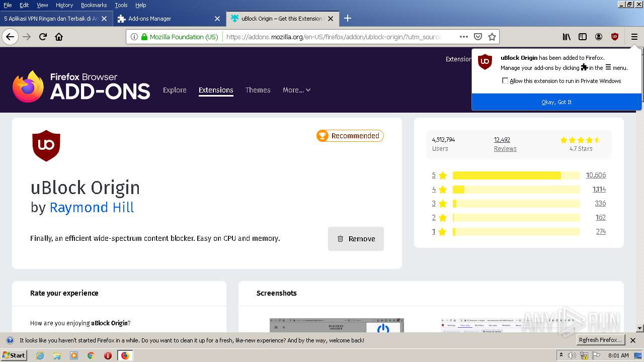Show site information icon in address bar
Image resolution: width=644 pixels, height=362 pixels.
pos(134,37)
